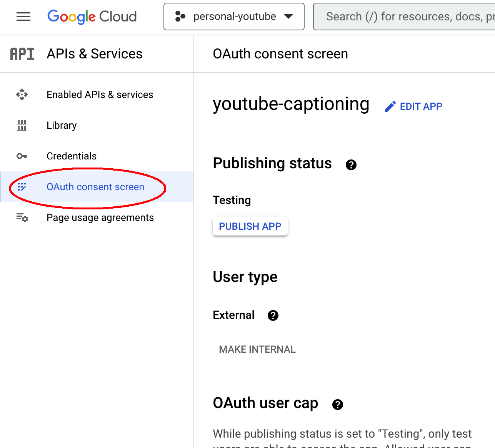Click the PUBLISH APP button
The width and height of the screenshot is (495, 448).
[250, 226]
